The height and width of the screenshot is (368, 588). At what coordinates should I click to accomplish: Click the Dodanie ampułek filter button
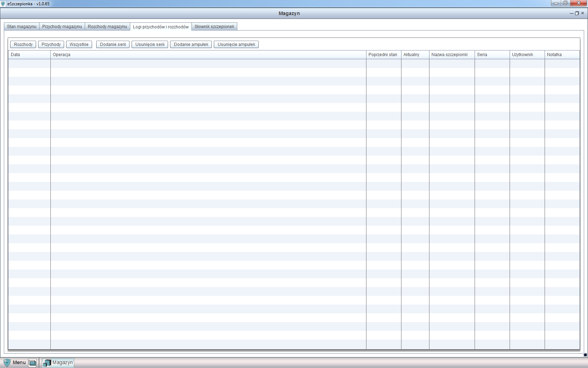click(191, 45)
